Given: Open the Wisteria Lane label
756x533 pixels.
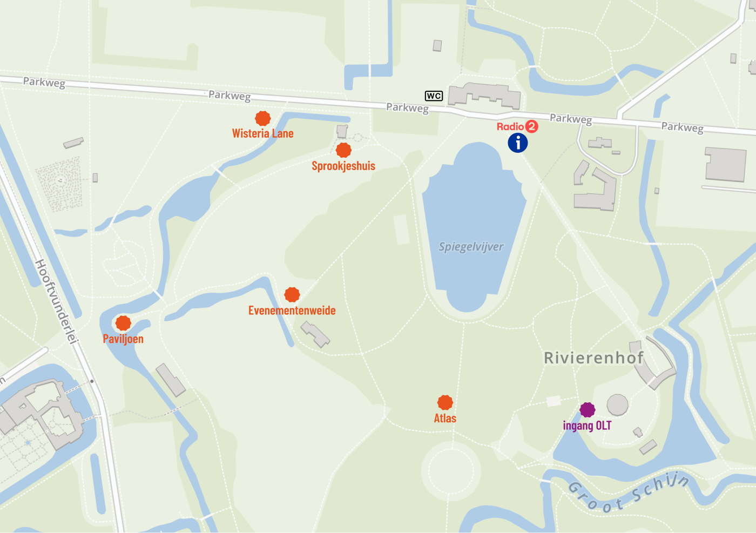Looking at the screenshot, I should 263,133.
